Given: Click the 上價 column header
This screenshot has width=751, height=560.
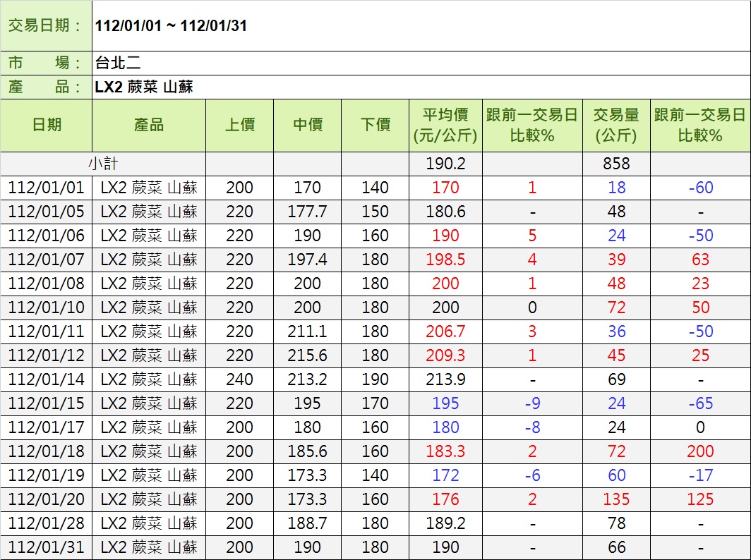Looking at the screenshot, I should [x=239, y=125].
